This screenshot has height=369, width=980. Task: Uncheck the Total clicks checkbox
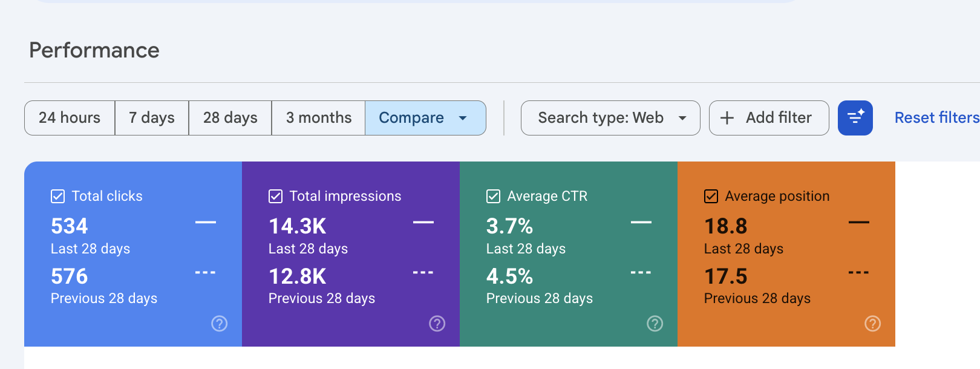coord(58,196)
